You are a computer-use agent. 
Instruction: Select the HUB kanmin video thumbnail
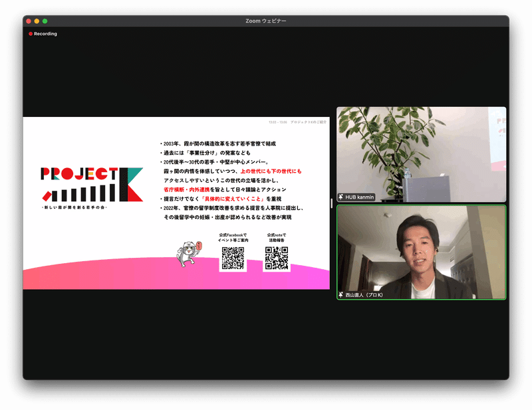[x=421, y=154]
